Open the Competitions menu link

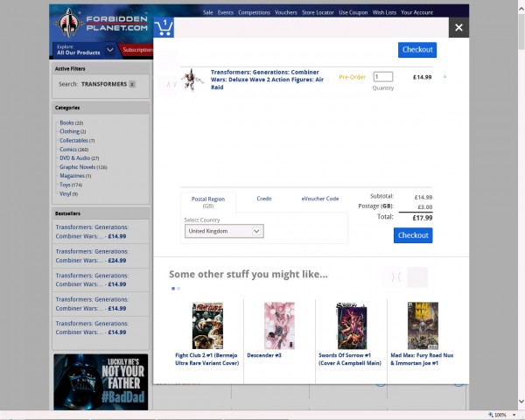click(254, 12)
